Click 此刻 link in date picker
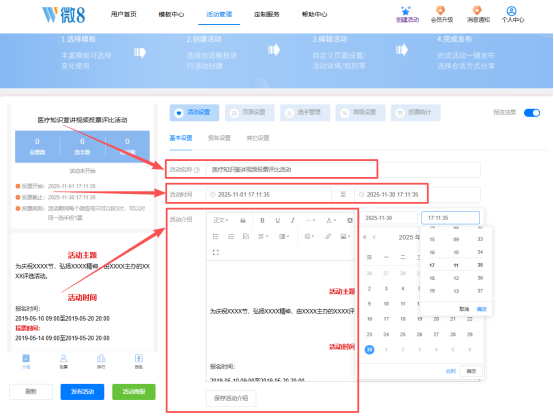The image size is (554, 417). (x=450, y=371)
